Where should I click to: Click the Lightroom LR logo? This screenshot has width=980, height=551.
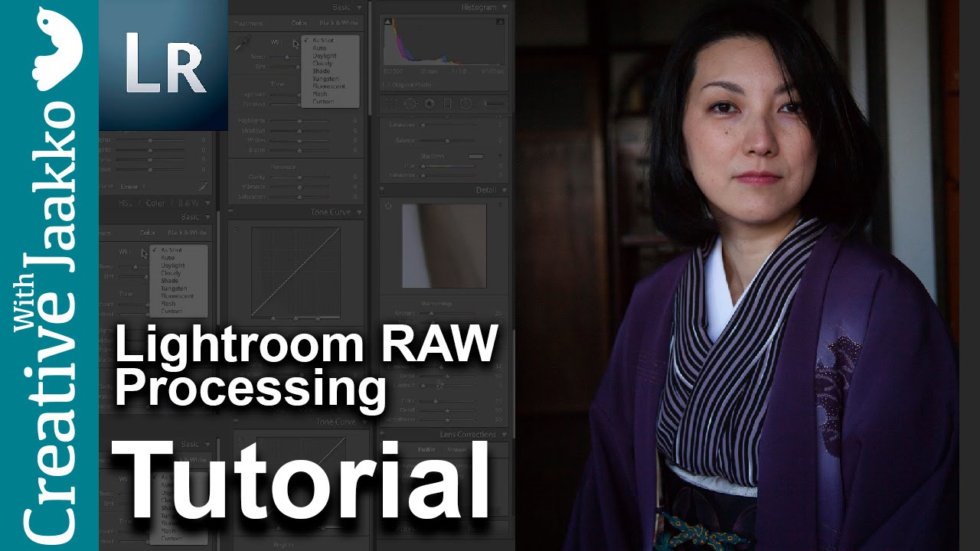tap(163, 65)
